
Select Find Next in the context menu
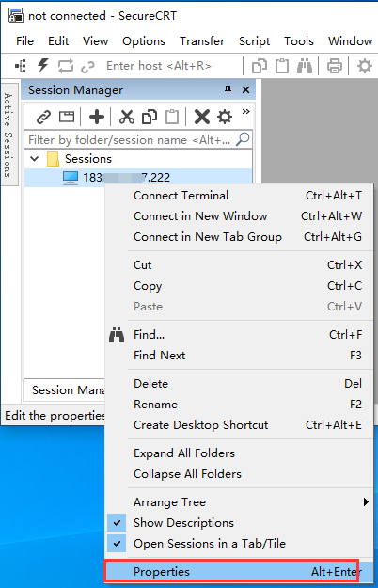pos(239,355)
